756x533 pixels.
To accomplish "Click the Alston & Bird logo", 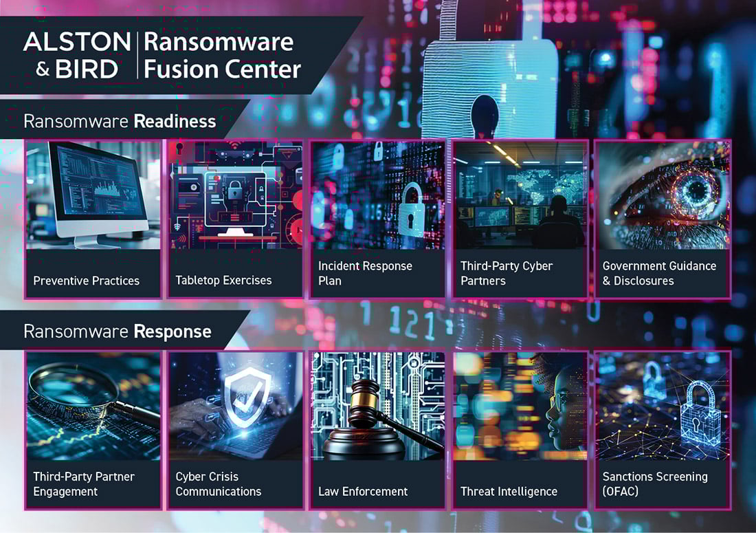I will [76, 54].
